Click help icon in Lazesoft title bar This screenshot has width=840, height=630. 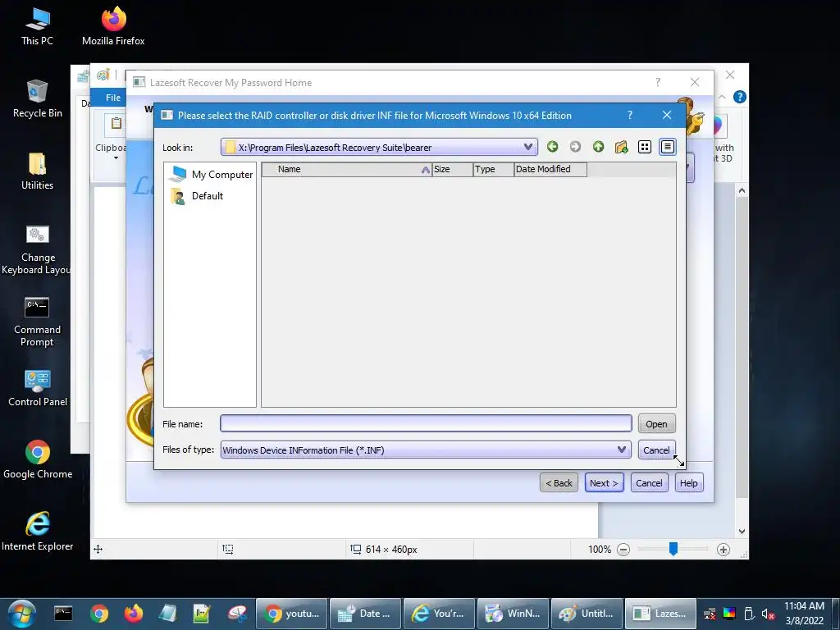click(x=658, y=82)
